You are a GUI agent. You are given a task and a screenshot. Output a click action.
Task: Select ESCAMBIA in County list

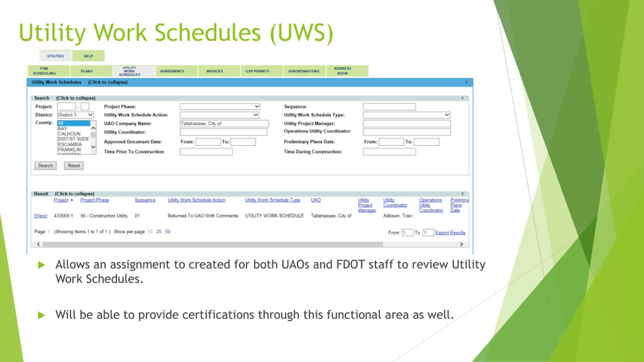coord(73,144)
